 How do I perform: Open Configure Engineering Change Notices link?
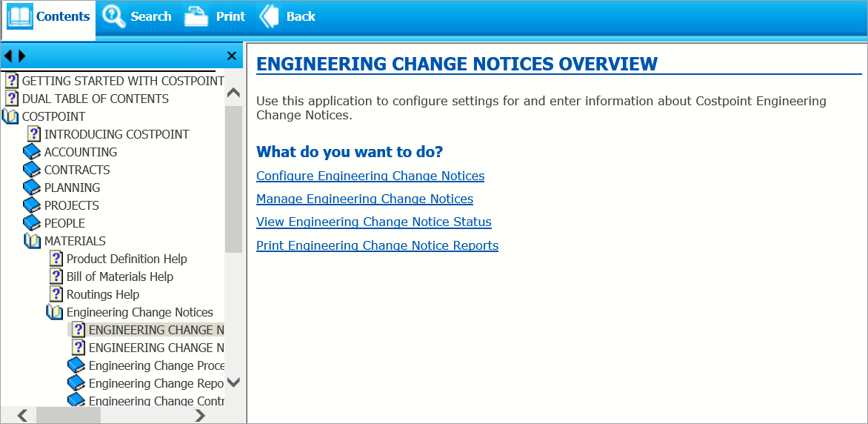click(x=370, y=176)
